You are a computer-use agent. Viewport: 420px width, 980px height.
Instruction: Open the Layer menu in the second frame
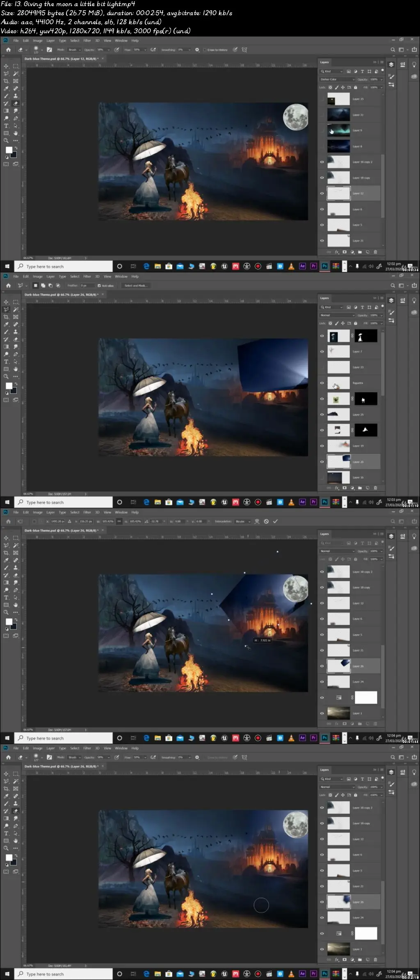pos(50,276)
